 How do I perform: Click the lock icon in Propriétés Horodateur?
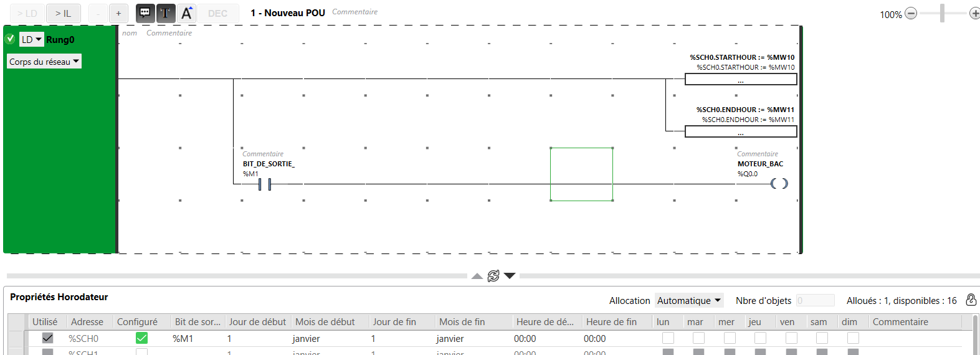click(x=971, y=300)
